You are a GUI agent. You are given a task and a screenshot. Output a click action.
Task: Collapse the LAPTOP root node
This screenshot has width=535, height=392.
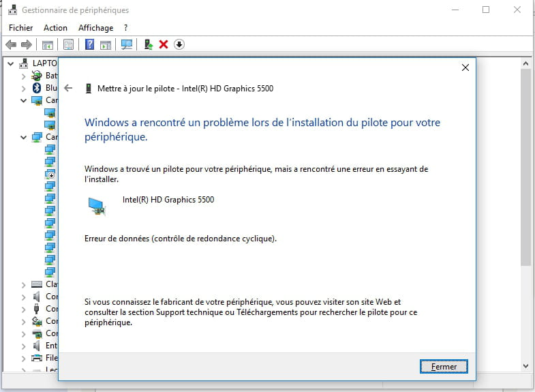tap(11, 63)
